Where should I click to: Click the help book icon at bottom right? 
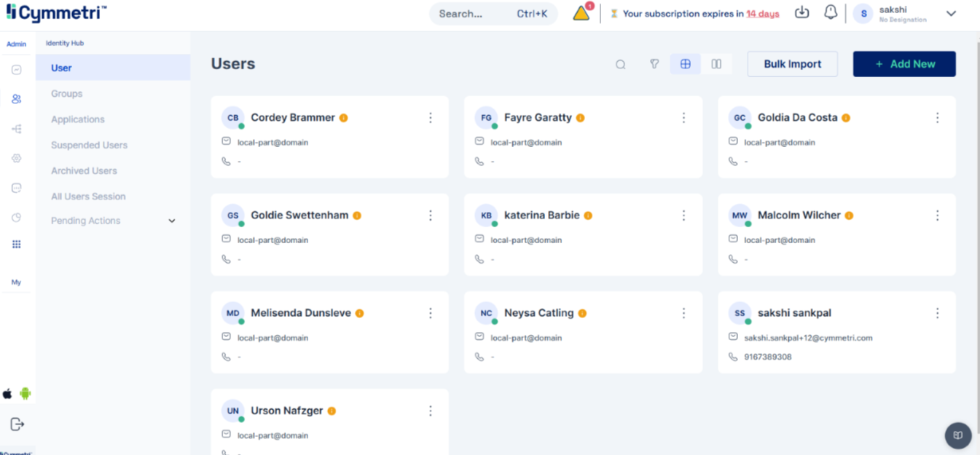pos(957,435)
